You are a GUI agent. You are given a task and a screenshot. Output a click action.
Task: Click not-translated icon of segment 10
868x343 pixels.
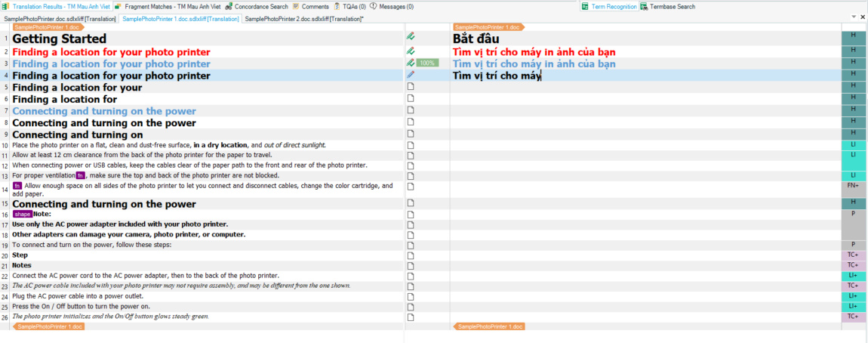point(411,144)
